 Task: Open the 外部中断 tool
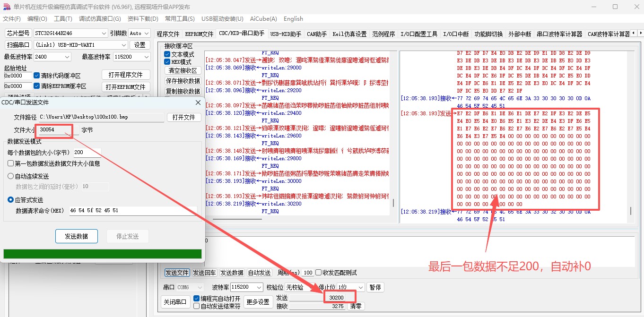[x=519, y=34]
